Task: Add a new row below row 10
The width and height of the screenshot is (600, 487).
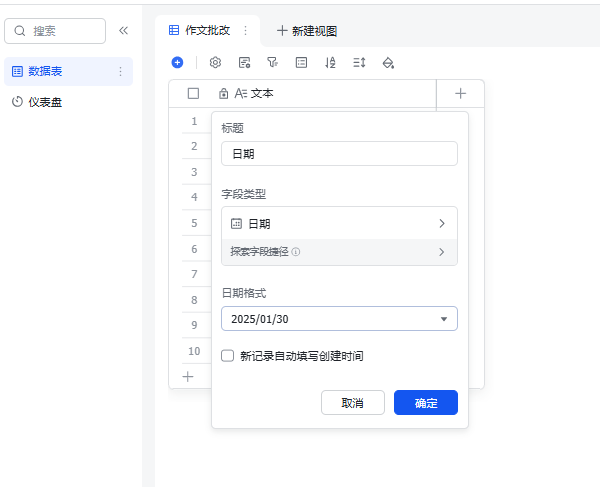Action: coord(188,377)
